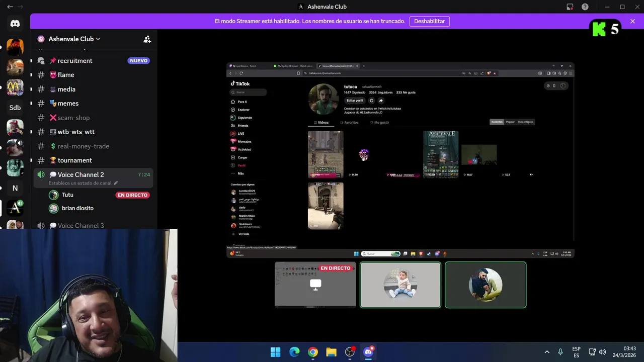
Task: Open the media text channel
Action: (93, 89)
